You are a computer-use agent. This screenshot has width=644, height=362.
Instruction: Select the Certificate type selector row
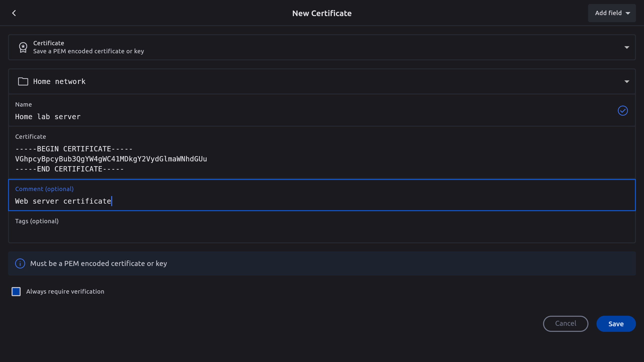(322, 47)
